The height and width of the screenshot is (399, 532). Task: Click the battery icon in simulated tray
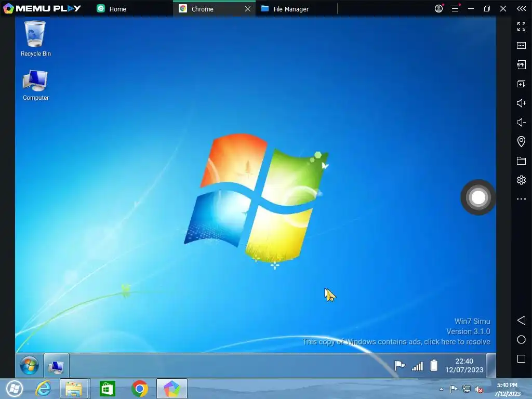(434, 365)
